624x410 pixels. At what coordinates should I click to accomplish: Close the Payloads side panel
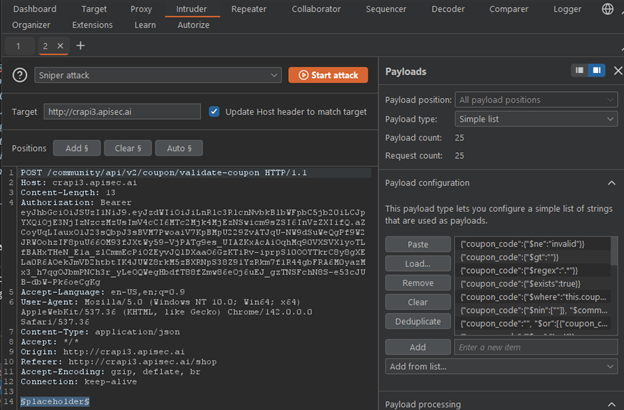tap(618, 71)
